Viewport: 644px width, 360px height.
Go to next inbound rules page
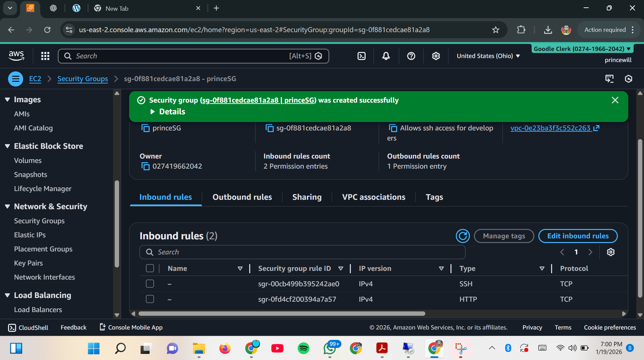coord(590,252)
